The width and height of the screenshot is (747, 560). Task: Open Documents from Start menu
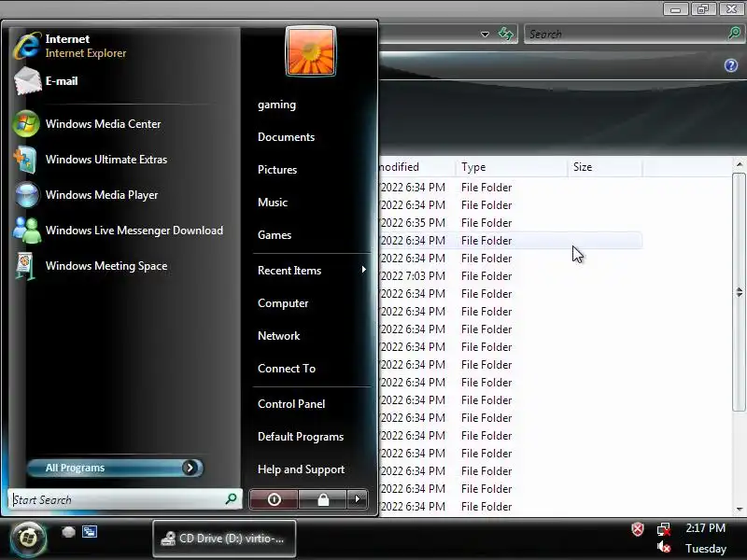286,137
